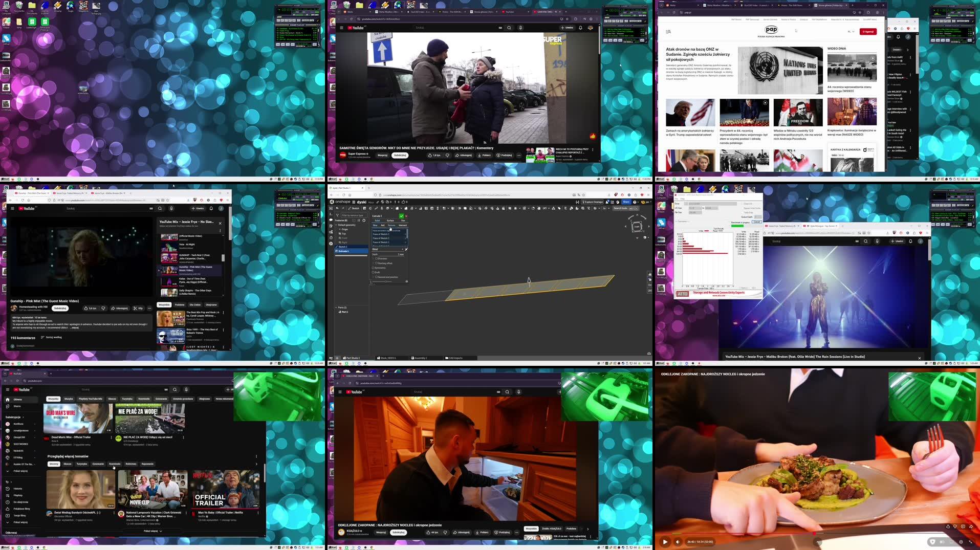Click the dislike icon on the Gunship video
Image resolution: width=980 pixels, height=550 pixels.
pyautogui.click(x=103, y=308)
